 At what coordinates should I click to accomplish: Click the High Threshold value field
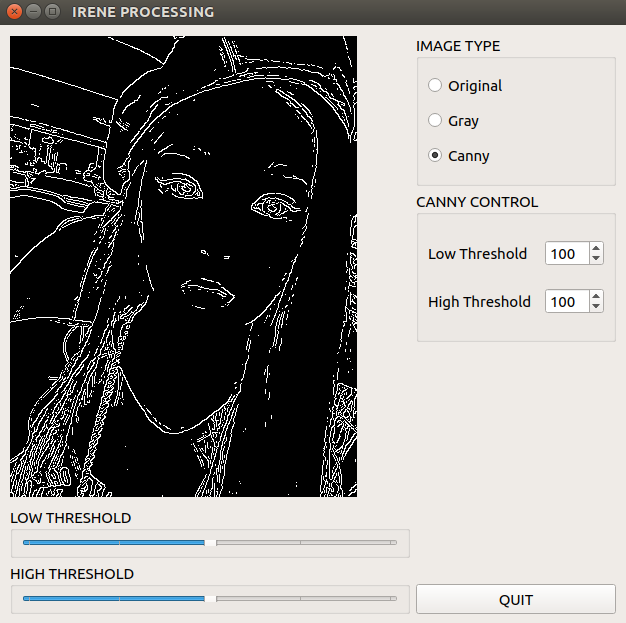567,301
